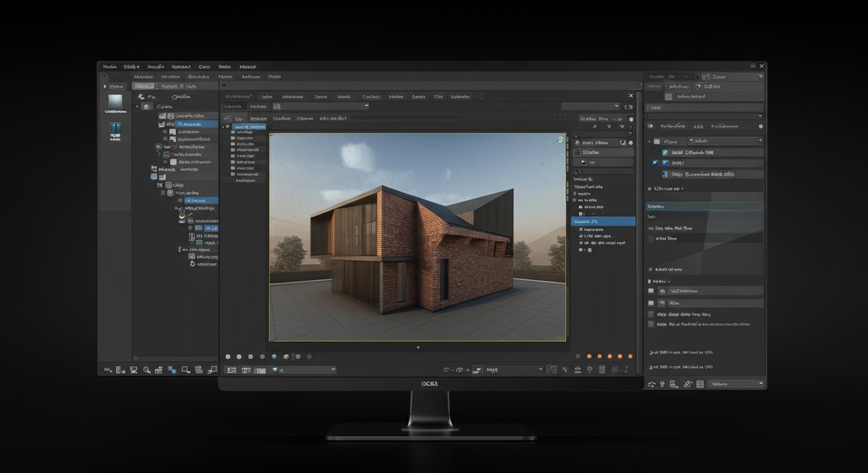Click the third gray dot below the render preview

[250, 356]
